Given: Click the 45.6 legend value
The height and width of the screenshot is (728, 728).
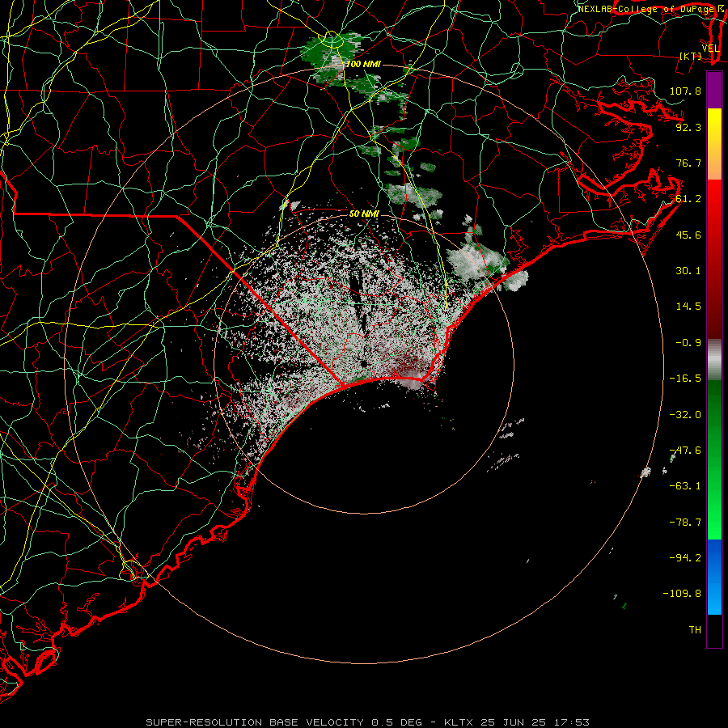Looking at the screenshot, I should click(688, 235).
